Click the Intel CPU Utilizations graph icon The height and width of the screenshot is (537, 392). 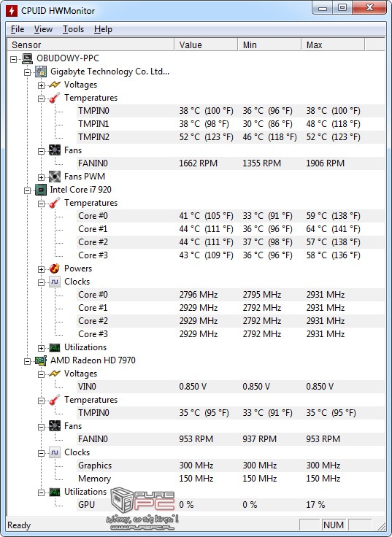click(55, 347)
